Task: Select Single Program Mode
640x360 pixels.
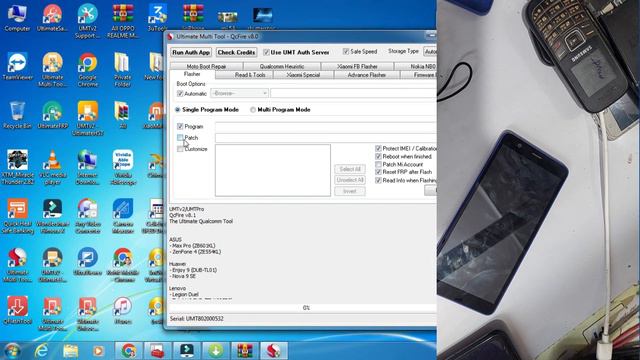Action: click(x=178, y=110)
